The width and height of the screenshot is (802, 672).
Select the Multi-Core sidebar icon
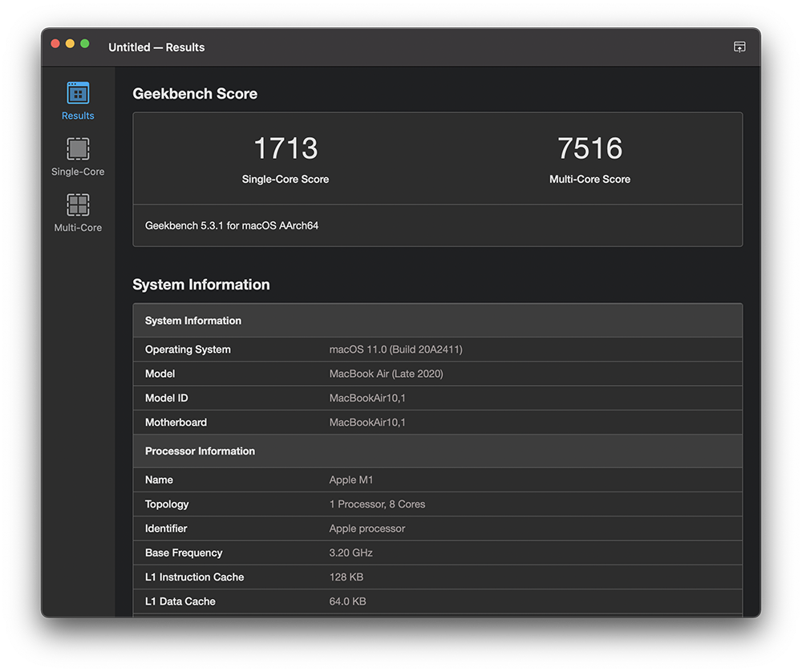[78, 205]
